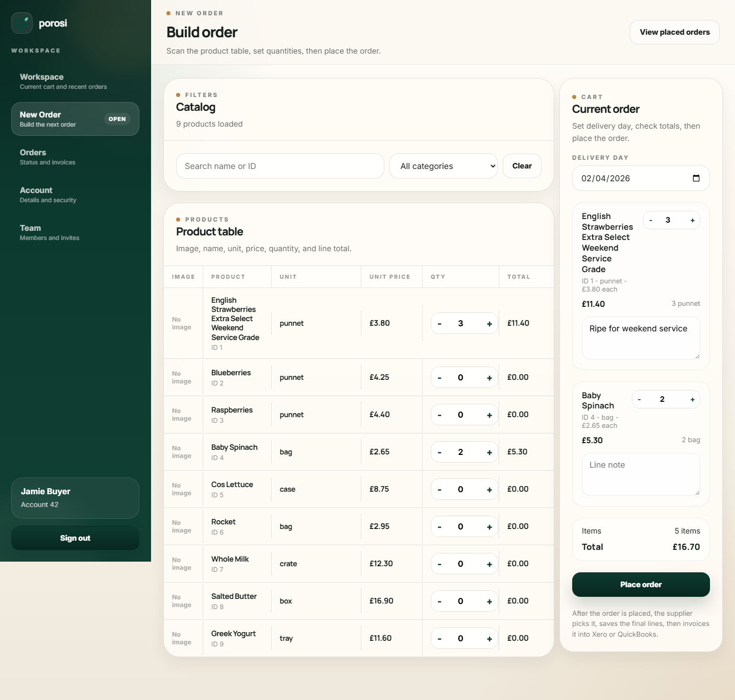Viewport: 735px width, 700px height.
Task: Open the Jamie Buyer account card
Action: [75, 498]
